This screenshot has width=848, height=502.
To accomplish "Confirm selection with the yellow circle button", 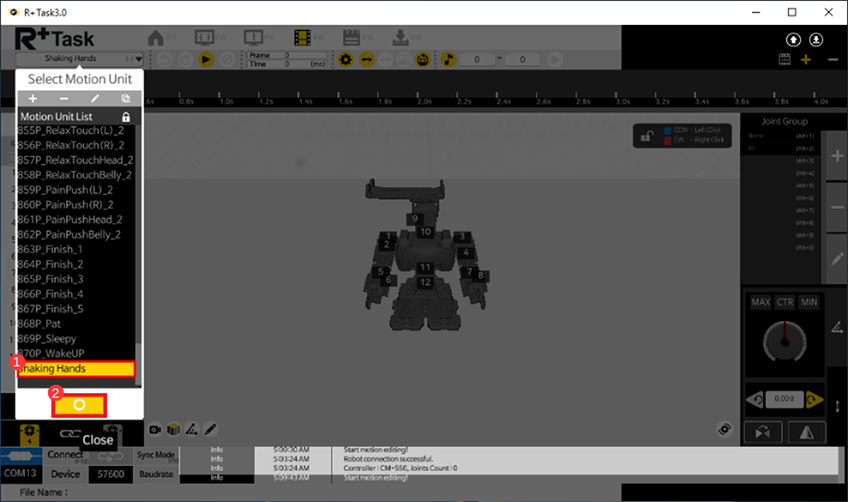I will pyautogui.click(x=79, y=405).
